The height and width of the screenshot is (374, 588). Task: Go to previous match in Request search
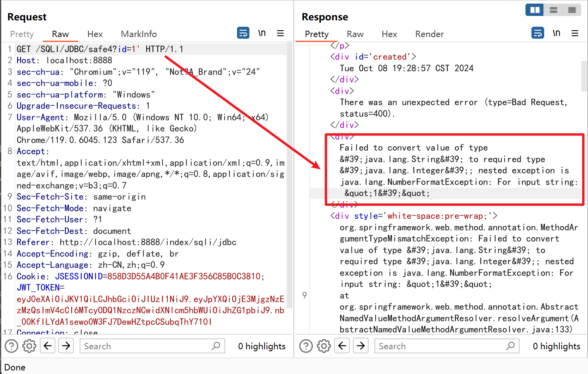tap(48, 346)
